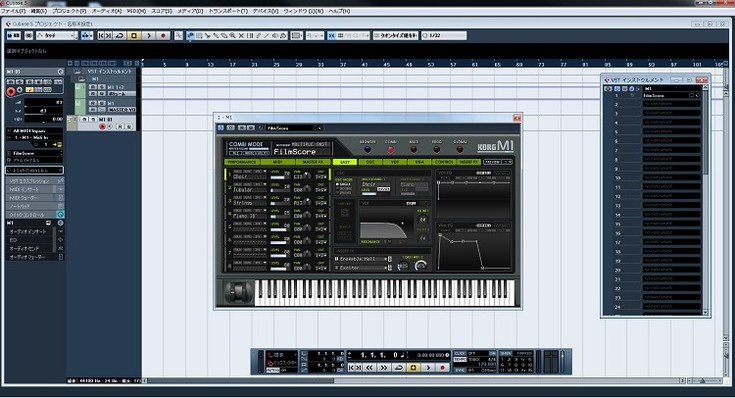Switch to the VDF tab in the M1
This screenshot has height=398, width=735.
coord(395,162)
